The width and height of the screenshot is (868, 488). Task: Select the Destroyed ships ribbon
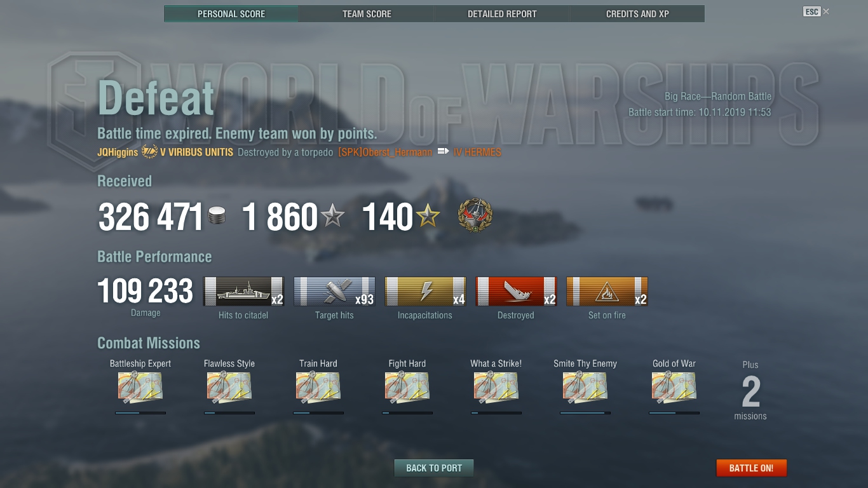(516, 292)
